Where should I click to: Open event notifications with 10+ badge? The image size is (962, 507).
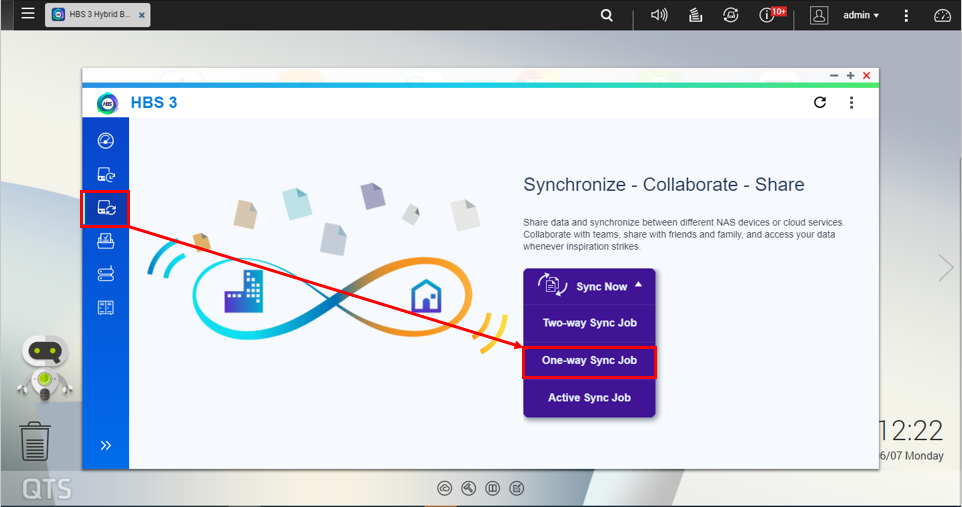769,15
